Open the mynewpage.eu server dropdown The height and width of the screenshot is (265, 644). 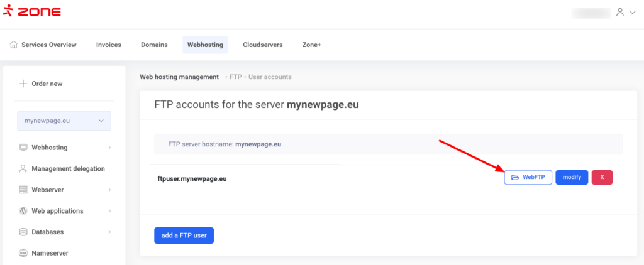point(64,121)
